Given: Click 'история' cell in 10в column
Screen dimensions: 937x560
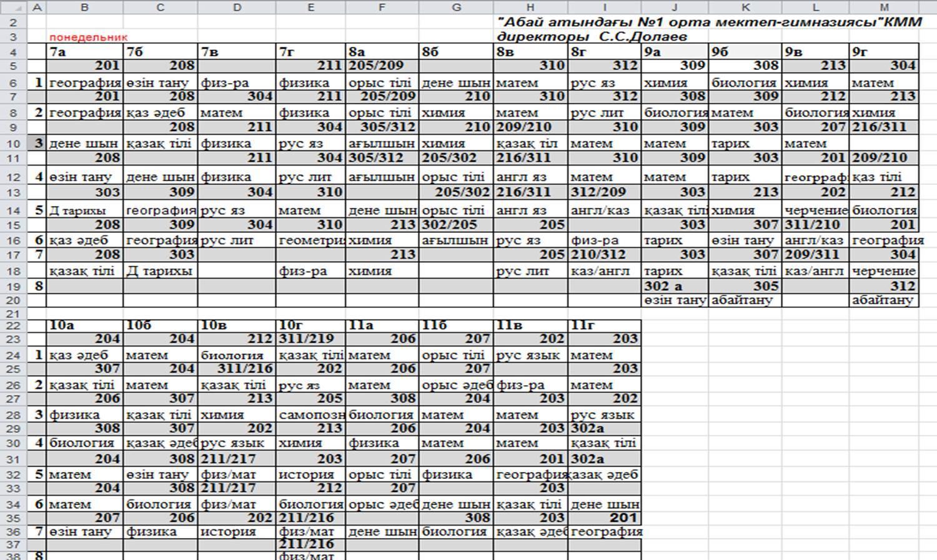Looking at the screenshot, I should [x=237, y=532].
